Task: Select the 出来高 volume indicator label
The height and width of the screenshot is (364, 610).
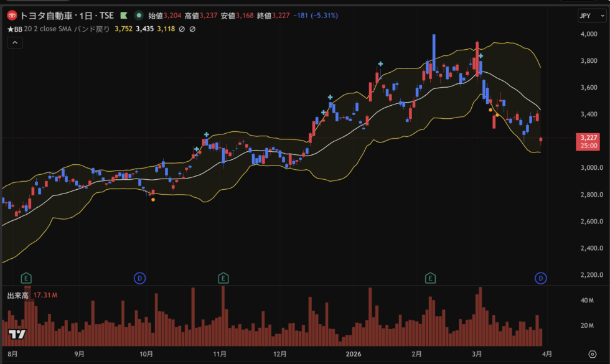Action: [x=19, y=295]
